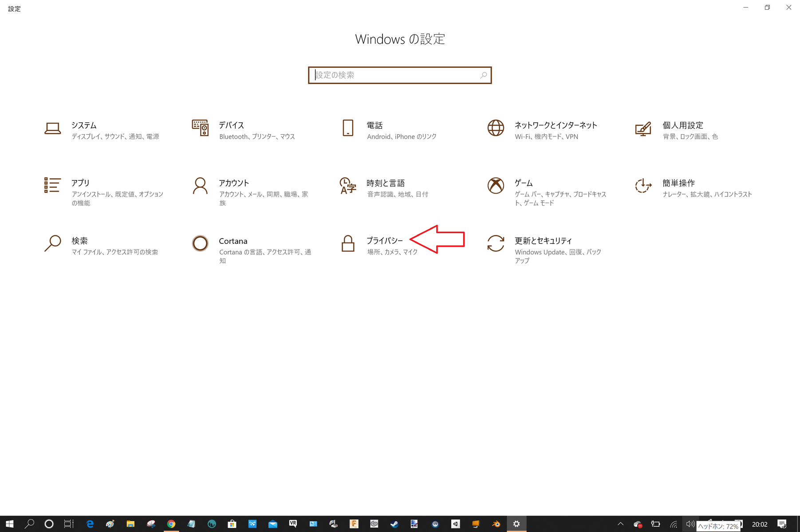Close the 設定 window
This screenshot has width=800, height=532.
789,8
